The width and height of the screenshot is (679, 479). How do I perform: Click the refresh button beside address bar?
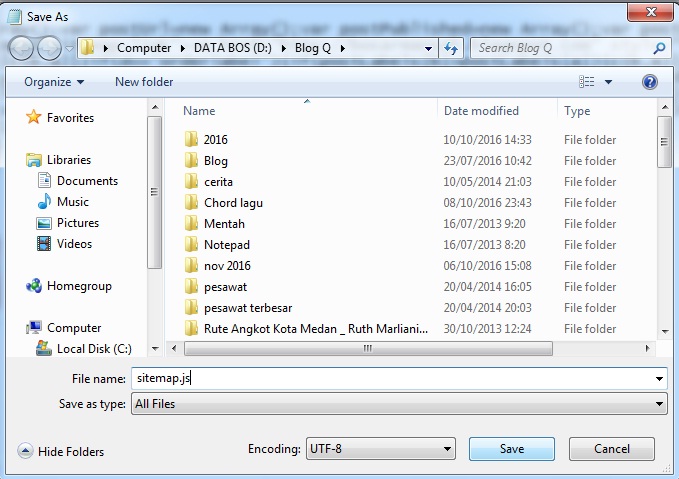click(451, 48)
